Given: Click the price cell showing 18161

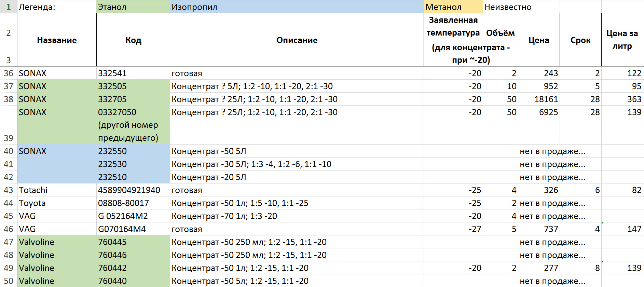Looking at the screenshot, I should click(x=539, y=99).
